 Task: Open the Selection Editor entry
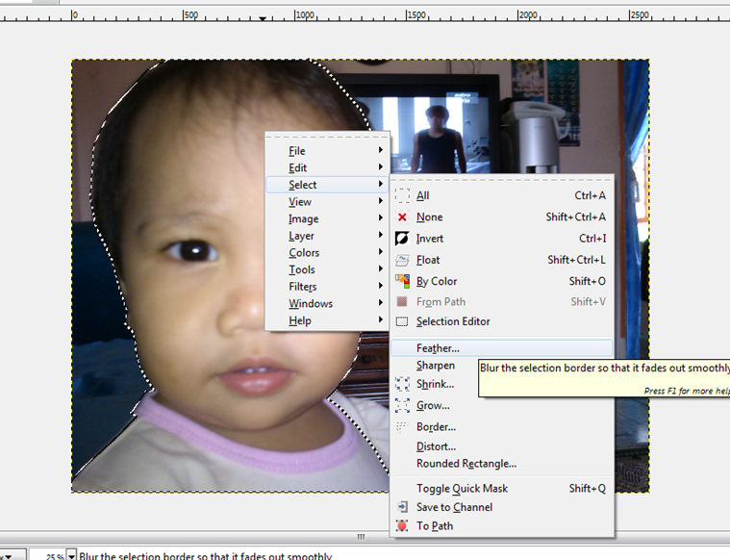[502, 321]
